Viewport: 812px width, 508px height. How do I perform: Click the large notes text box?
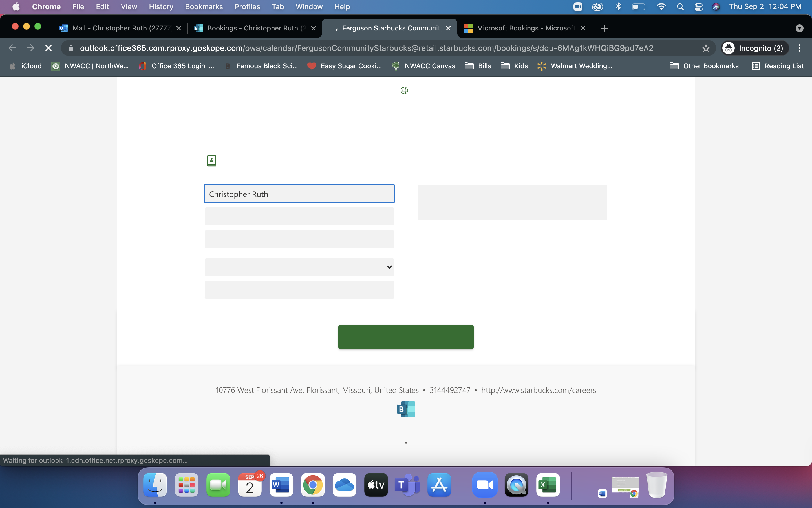pos(512,202)
